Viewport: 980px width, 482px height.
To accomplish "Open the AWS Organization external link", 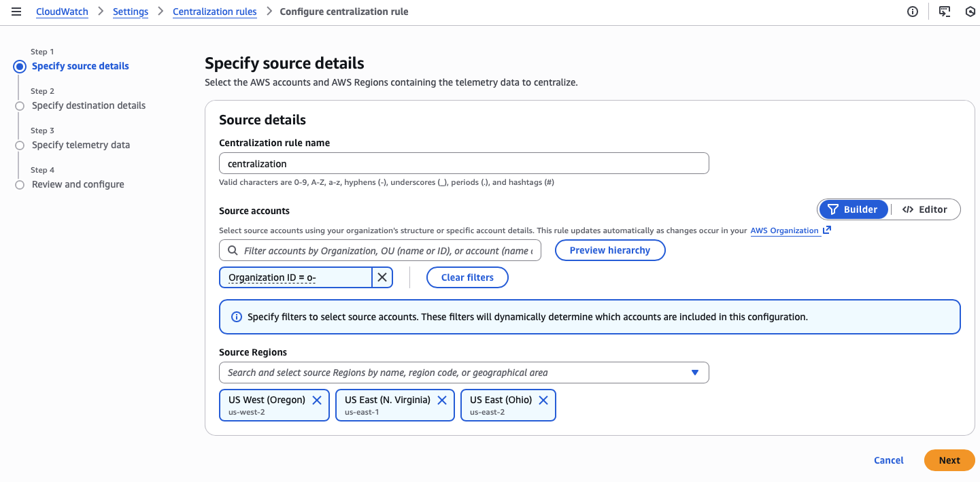I will (x=790, y=230).
